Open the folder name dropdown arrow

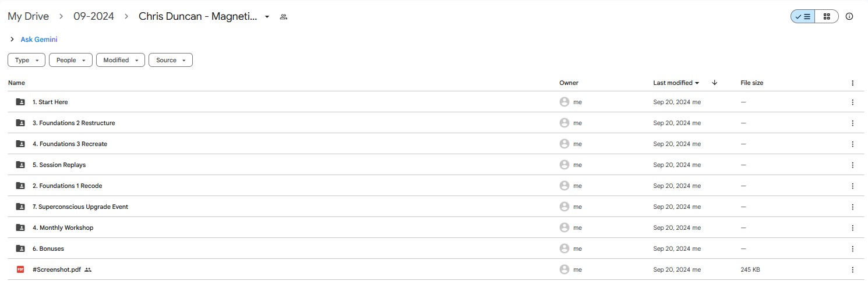tap(267, 17)
